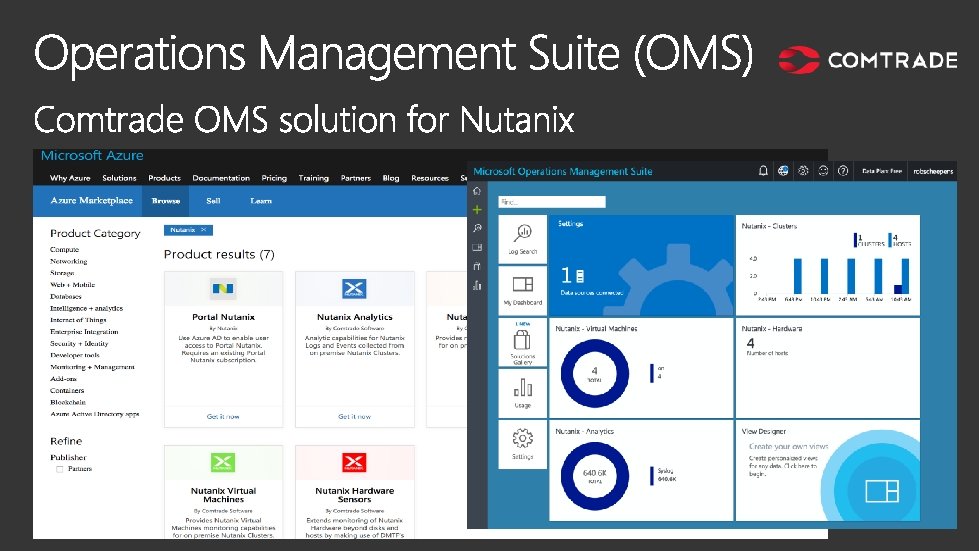Screen dimensions: 979x551
Task: Click the Nutanix Analytics blue X logo
Action: tap(354, 288)
